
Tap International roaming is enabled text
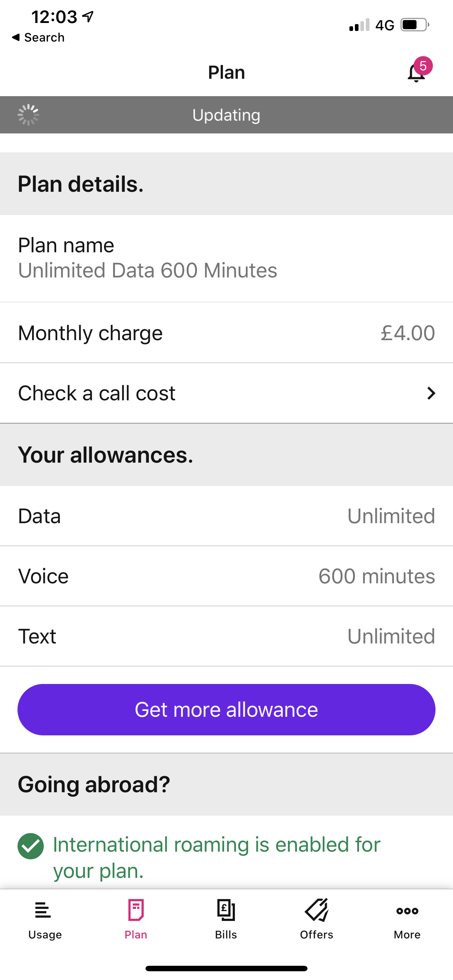(x=217, y=857)
